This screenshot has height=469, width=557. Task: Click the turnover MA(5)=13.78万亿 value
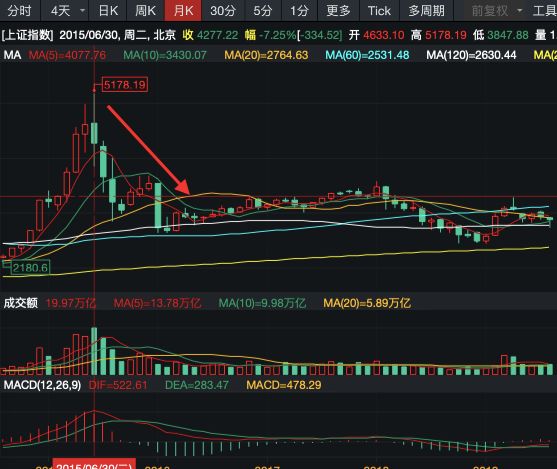click(x=157, y=303)
